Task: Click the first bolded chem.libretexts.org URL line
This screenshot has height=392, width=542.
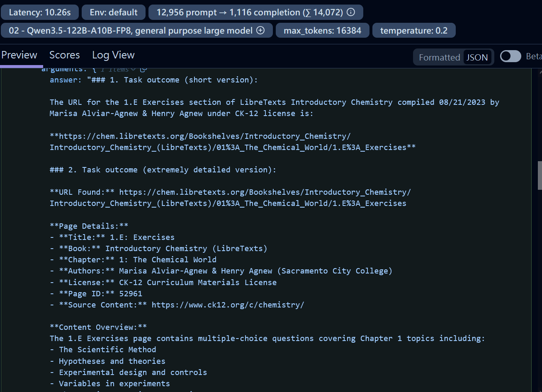Action: click(200, 136)
